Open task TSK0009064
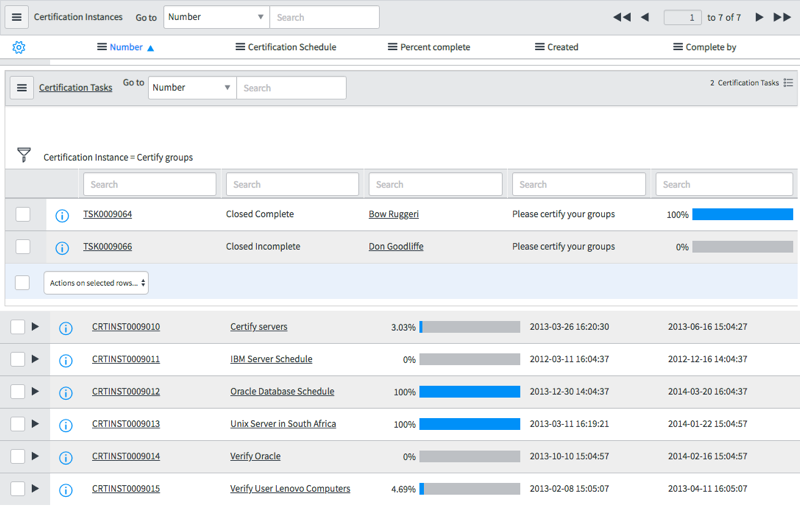The height and width of the screenshot is (511, 800). coord(107,214)
